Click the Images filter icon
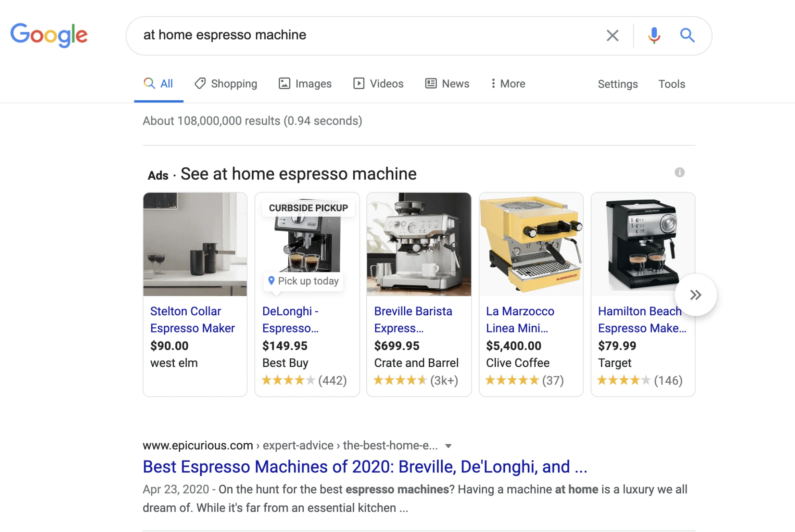The width and height of the screenshot is (795, 532). click(x=284, y=84)
